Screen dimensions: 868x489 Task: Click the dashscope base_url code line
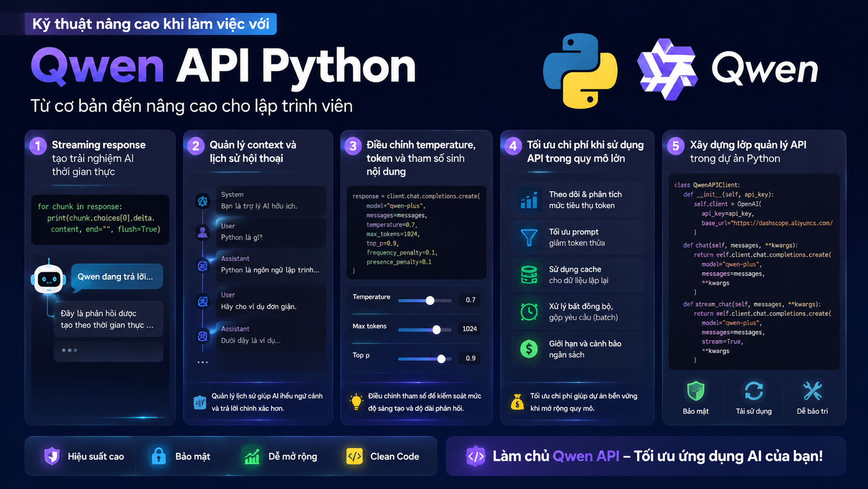click(x=767, y=223)
